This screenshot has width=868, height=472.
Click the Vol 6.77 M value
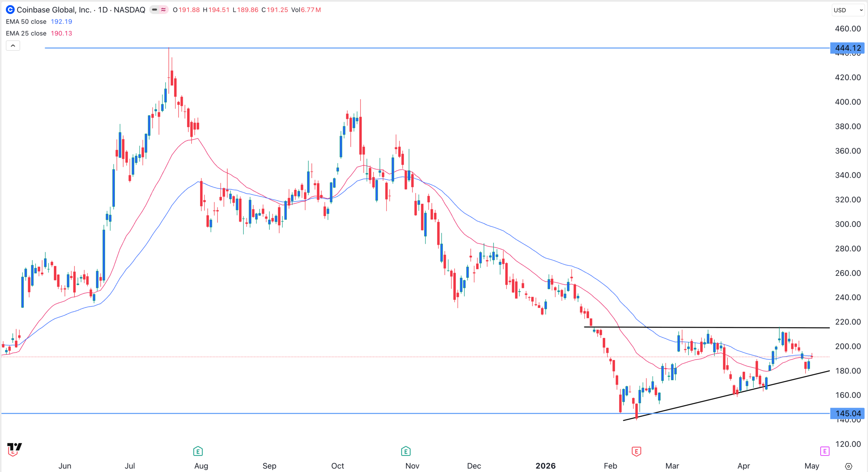(306, 10)
